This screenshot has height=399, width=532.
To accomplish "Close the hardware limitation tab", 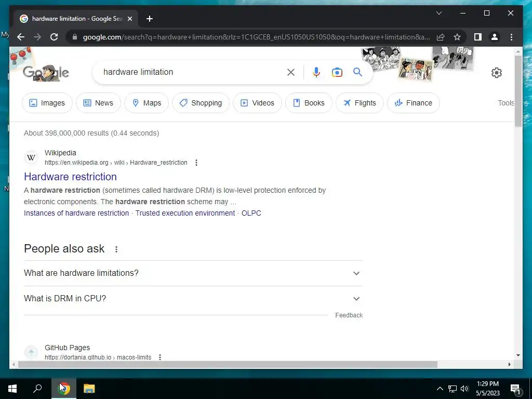I will pyautogui.click(x=129, y=19).
